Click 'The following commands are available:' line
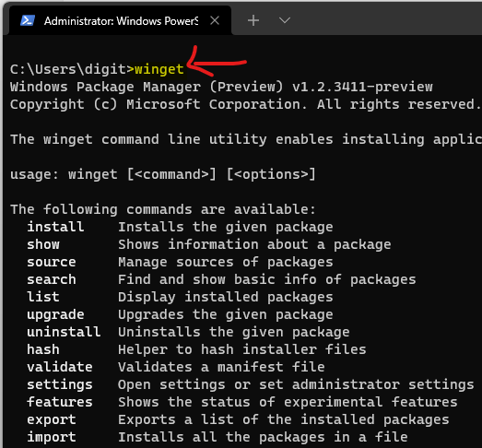 tap(163, 209)
